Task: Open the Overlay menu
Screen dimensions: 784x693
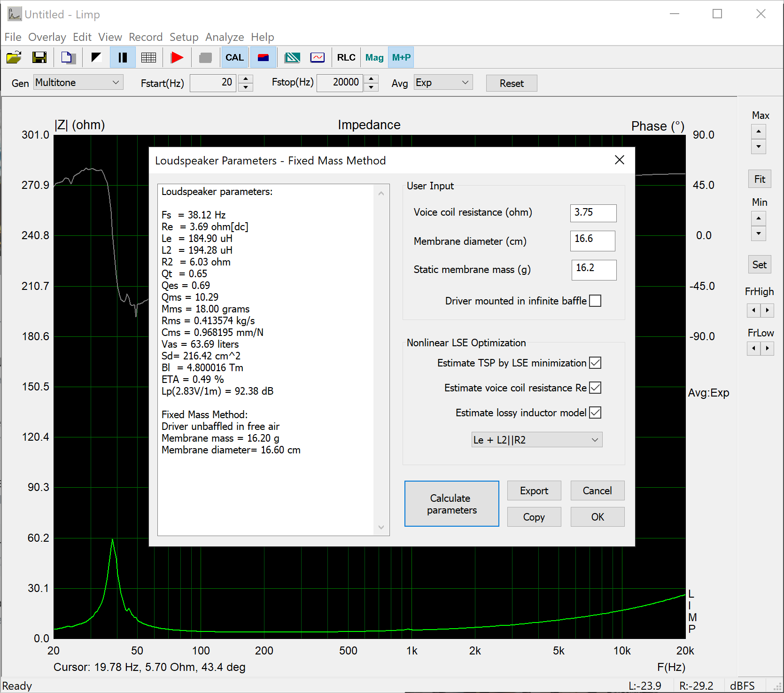Action: [x=47, y=37]
